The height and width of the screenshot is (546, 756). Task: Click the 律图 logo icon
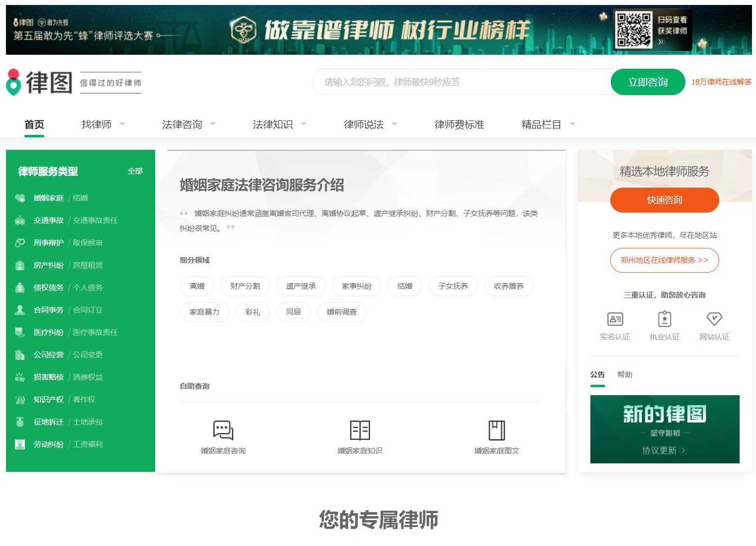click(x=14, y=83)
